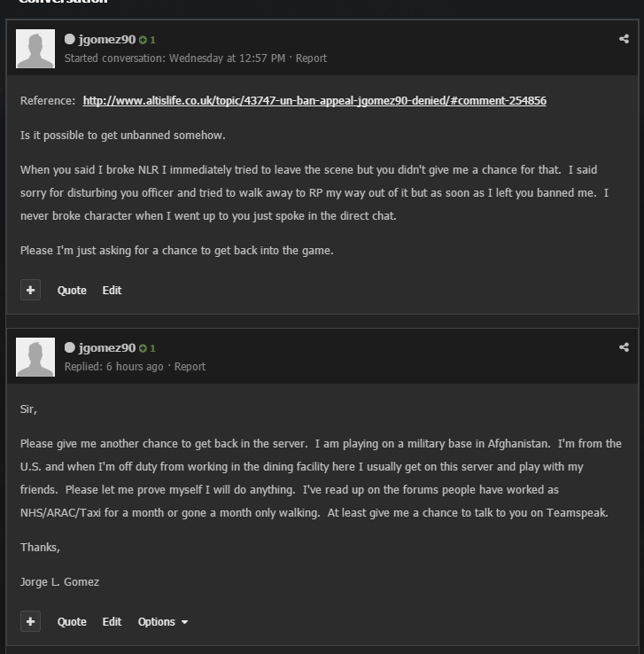This screenshot has height=654, width=644.
Task: Edit the reply message signed Jorge L. Gomez
Action: coord(113,622)
